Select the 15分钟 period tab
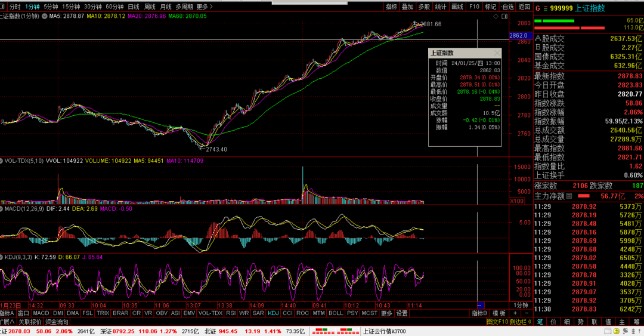This screenshot has height=336, width=644. pyautogui.click(x=71, y=7)
